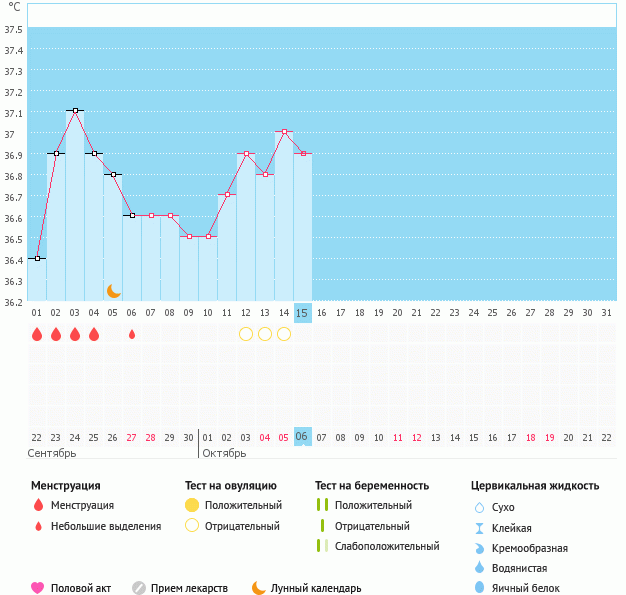Screen dimensions: 626x595
Task: Click the Слабоположительный pregnancy test icon
Action: click(x=321, y=546)
